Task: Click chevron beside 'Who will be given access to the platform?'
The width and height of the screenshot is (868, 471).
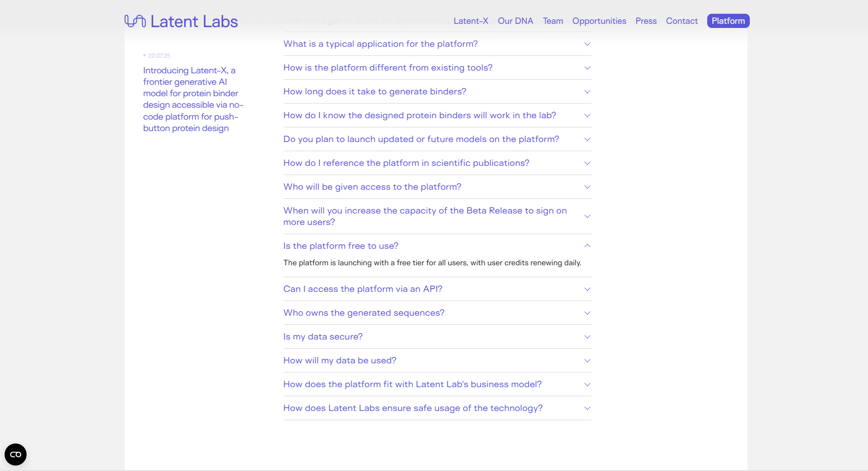Action: [587, 187]
